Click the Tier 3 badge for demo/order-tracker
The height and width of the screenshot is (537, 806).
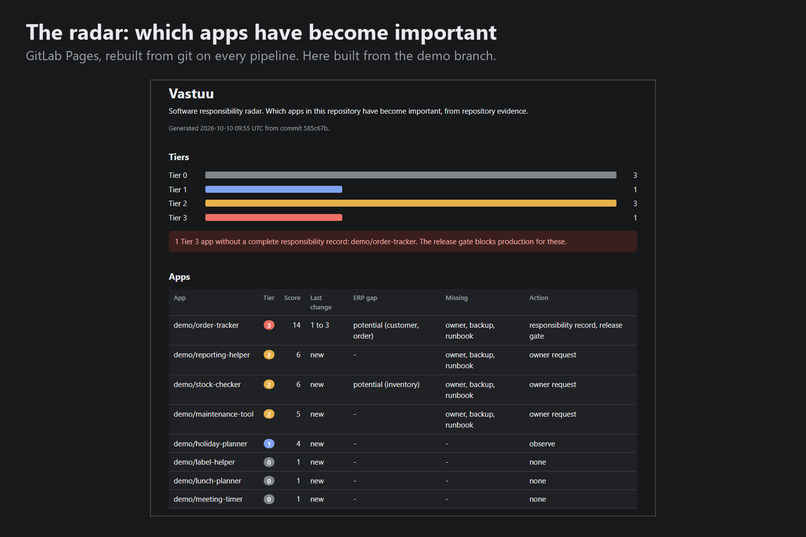[269, 325]
